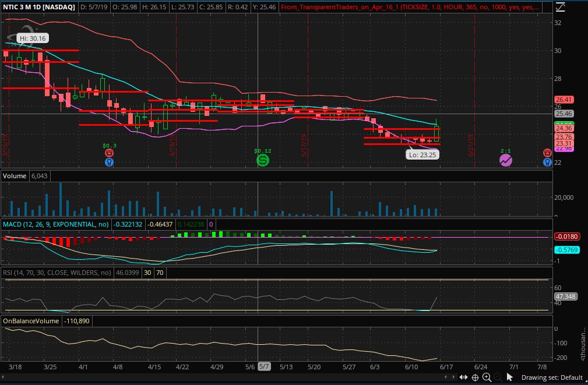
Task: Click the crosshair pan icon
Action: point(475,377)
